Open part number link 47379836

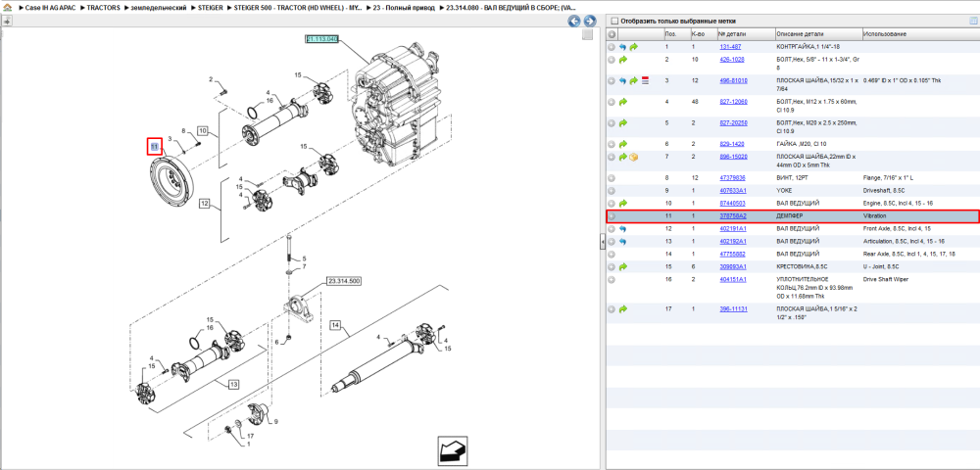[732, 178]
